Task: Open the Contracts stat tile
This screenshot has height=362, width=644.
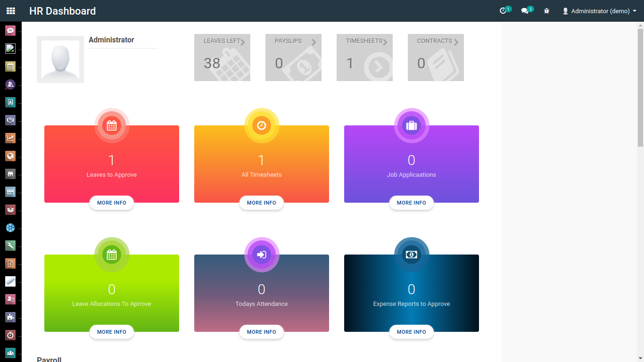Action: [x=436, y=58]
